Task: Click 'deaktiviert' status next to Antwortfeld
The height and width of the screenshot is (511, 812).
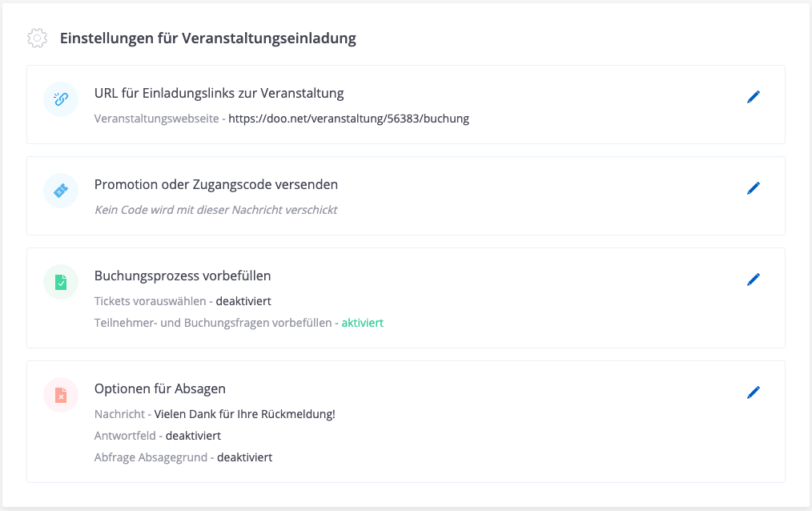Action: (x=193, y=436)
